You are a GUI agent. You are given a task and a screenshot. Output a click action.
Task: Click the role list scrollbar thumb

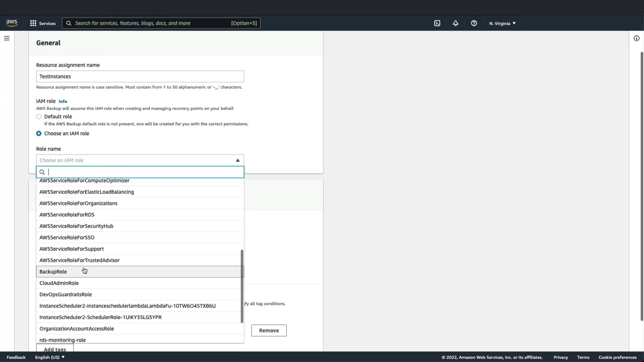pyautogui.click(x=242, y=286)
